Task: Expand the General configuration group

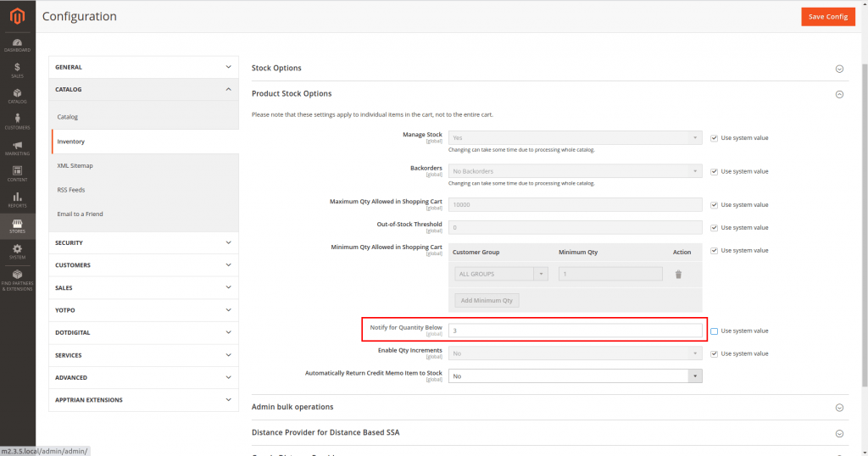Action: point(143,67)
